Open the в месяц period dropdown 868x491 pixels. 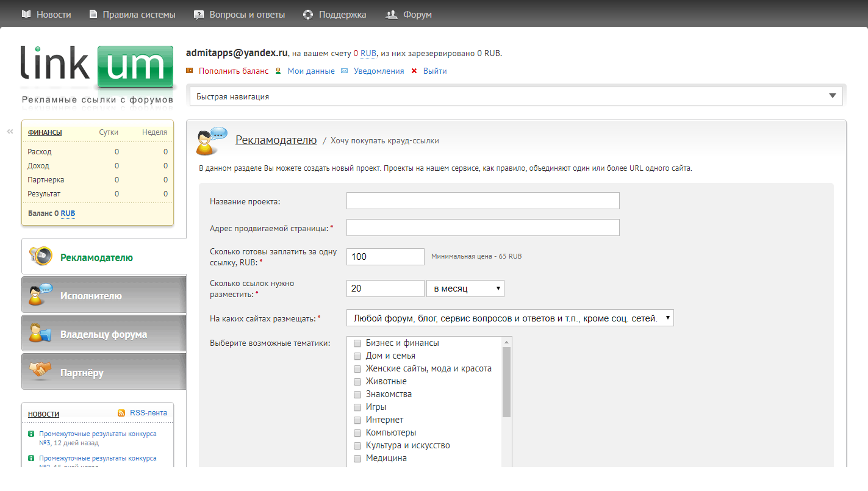coord(465,289)
